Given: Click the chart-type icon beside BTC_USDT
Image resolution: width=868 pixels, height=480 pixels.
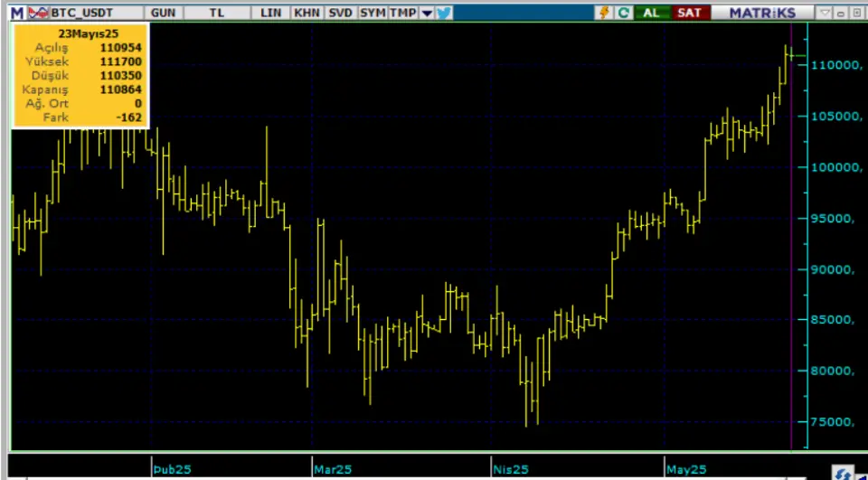Looking at the screenshot, I should pos(38,13).
